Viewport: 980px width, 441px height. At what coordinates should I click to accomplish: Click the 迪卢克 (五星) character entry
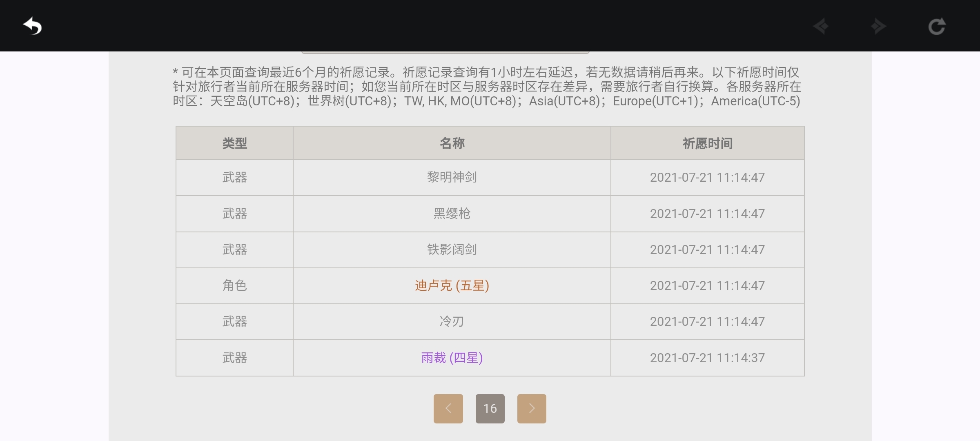pos(452,285)
